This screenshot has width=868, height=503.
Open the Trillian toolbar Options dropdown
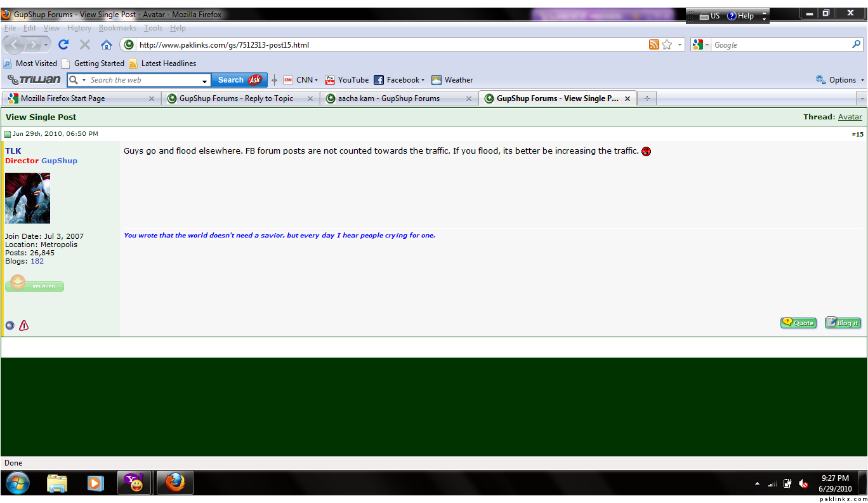point(841,80)
